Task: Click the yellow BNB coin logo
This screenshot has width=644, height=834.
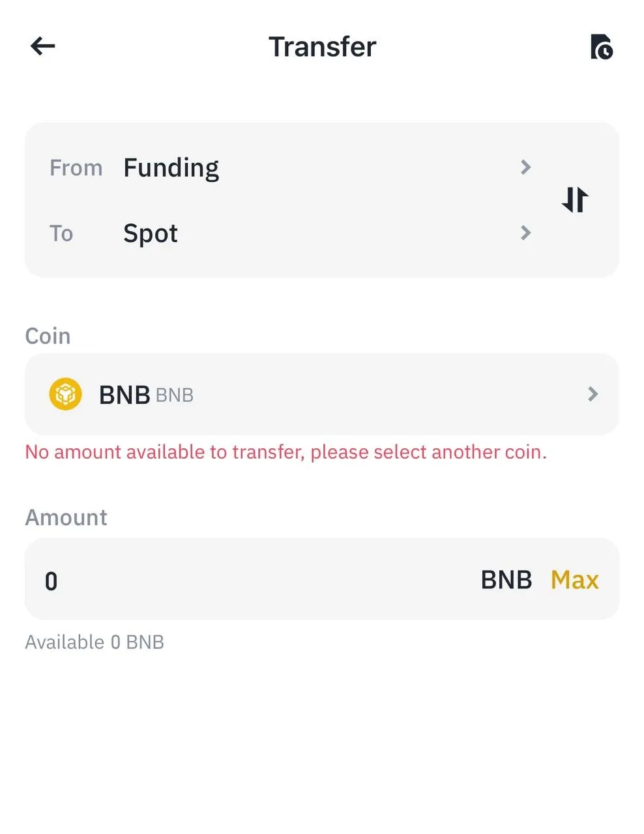Action: click(66, 394)
